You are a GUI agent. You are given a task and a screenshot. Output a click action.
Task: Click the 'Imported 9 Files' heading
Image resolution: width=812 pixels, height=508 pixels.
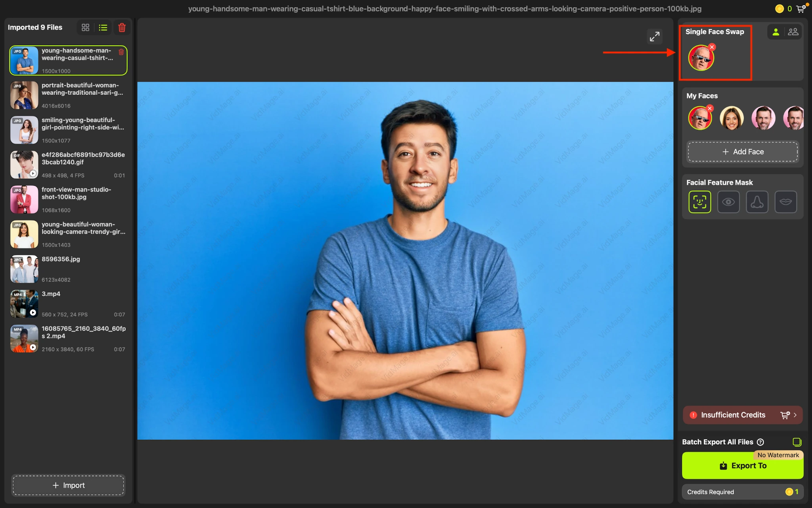(x=35, y=27)
